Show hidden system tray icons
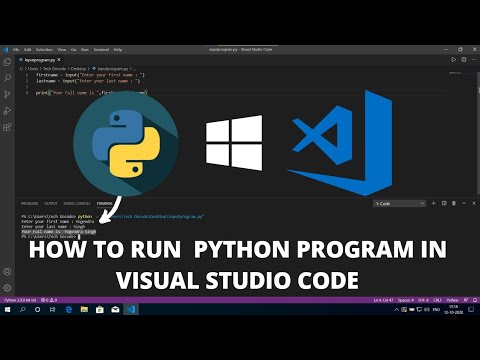 [396, 310]
